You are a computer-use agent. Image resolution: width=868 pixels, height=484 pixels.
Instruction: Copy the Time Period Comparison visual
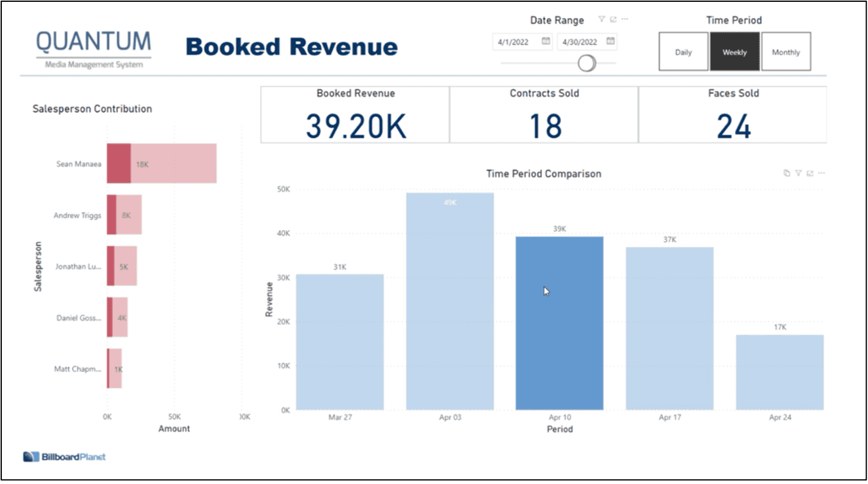(786, 173)
